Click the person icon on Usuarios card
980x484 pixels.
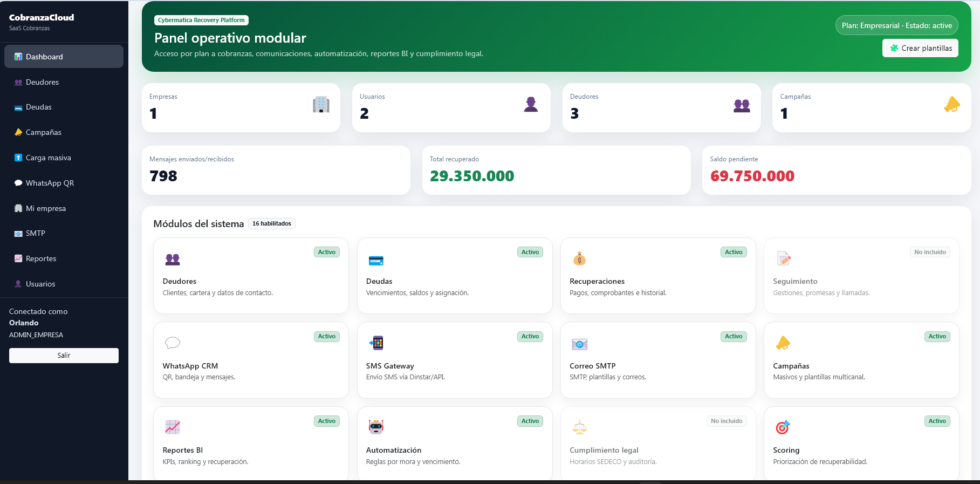tap(531, 104)
